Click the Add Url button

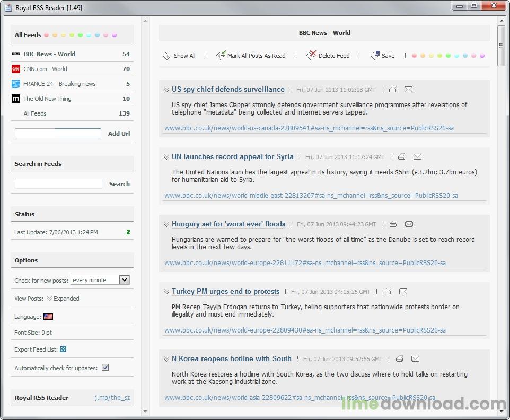pos(119,134)
